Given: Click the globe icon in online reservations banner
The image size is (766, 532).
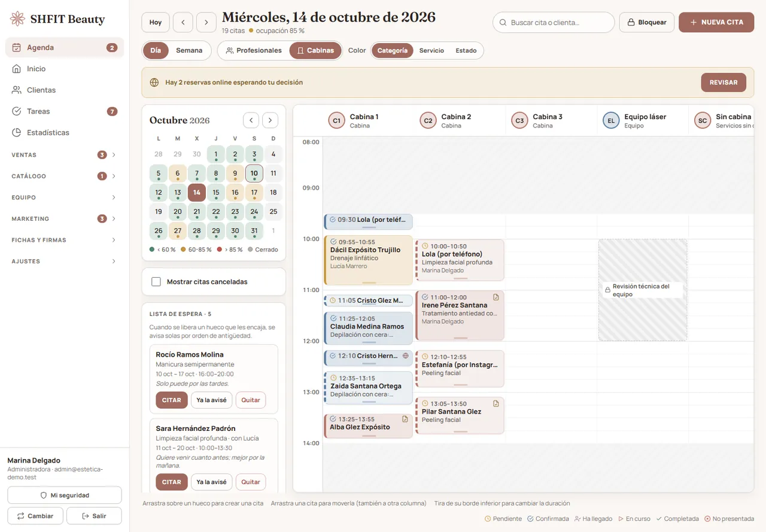Looking at the screenshot, I should click(x=154, y=83).
